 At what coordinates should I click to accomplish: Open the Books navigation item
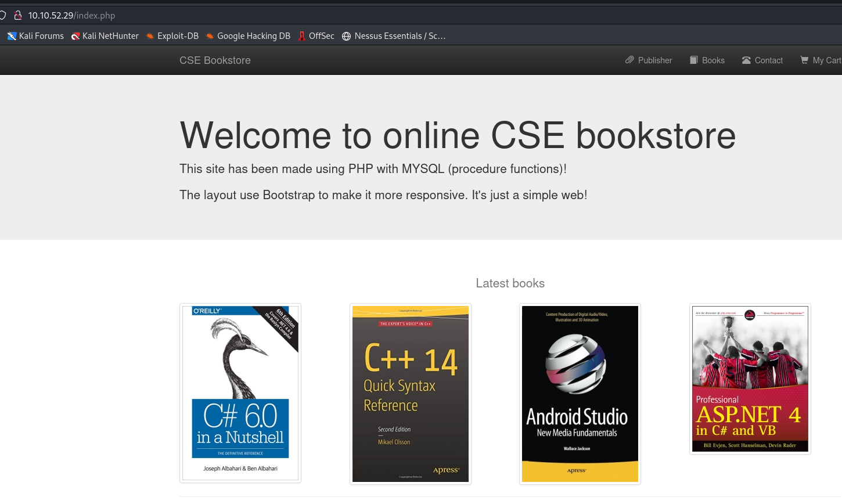click(x=713, y=60)
